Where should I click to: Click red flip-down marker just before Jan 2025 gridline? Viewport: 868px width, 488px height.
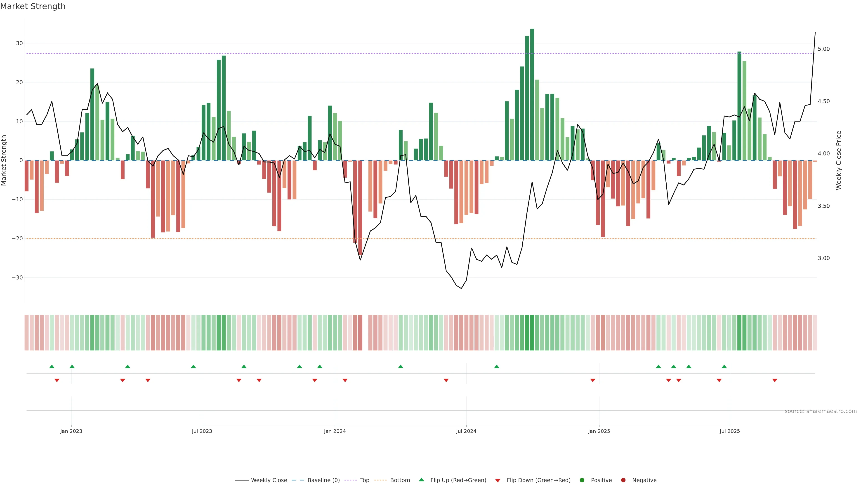click(593, 380)
